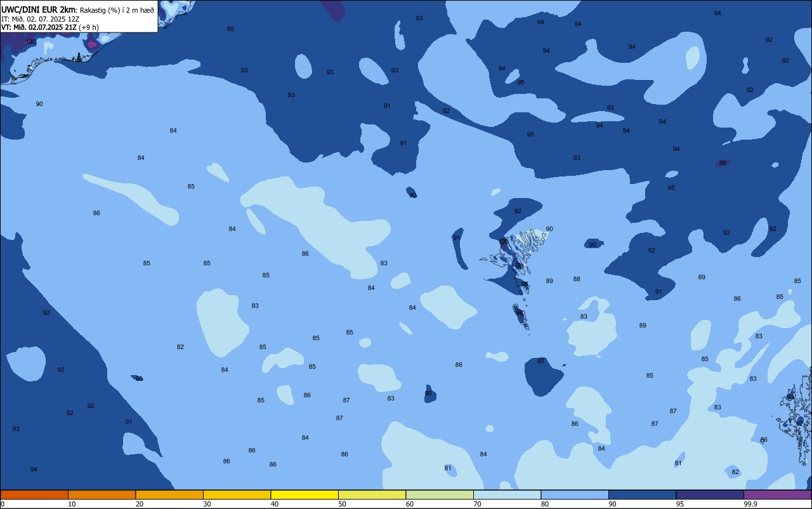Select the 20–30 amber legend swatch
The image size is (812, 509).
coord(169,494)
